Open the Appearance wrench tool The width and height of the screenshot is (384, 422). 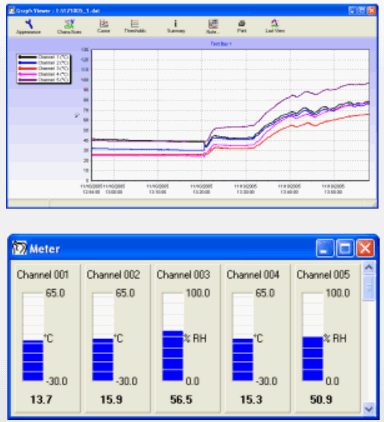[29, 27]
